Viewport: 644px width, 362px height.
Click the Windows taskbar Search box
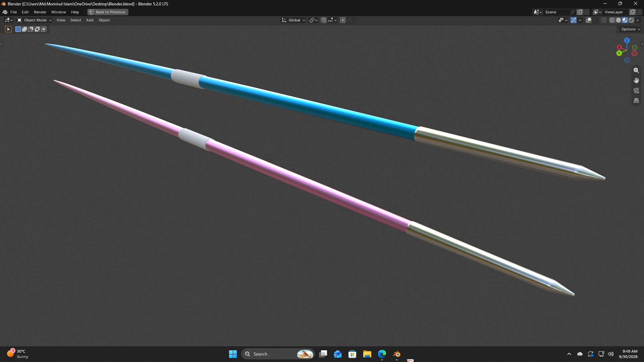tap(278, 354)
